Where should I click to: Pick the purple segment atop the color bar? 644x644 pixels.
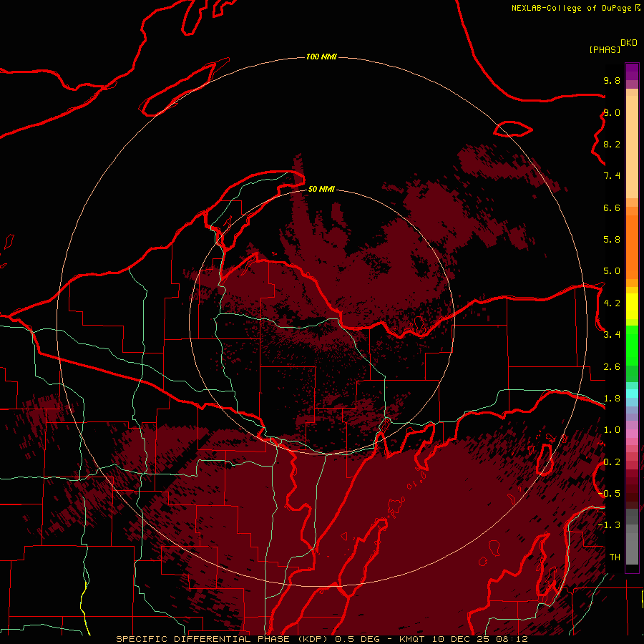click(632, 72)
